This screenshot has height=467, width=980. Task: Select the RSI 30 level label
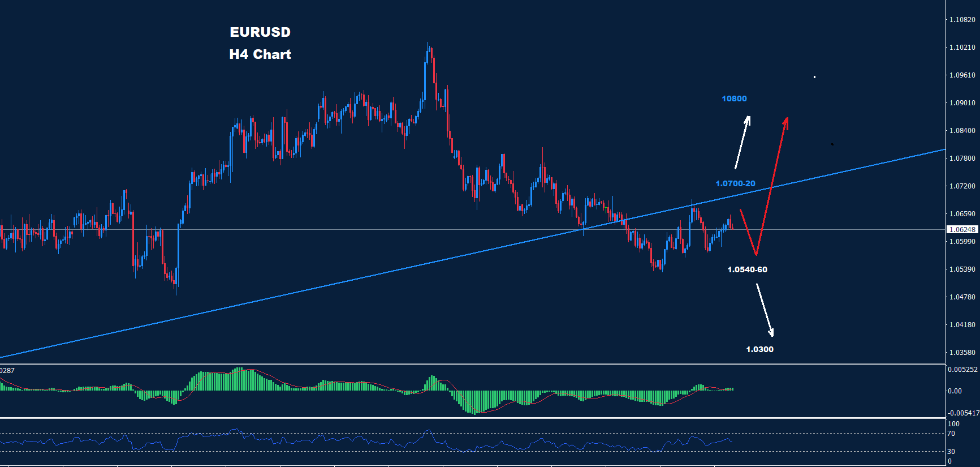coord(951,452)
